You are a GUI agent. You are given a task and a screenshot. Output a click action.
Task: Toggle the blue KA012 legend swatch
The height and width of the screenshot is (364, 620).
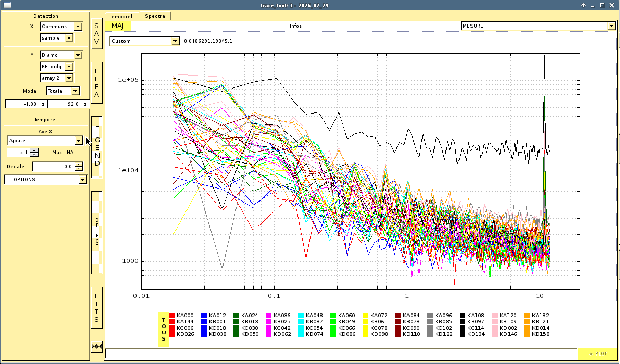(x=204, y=316)
